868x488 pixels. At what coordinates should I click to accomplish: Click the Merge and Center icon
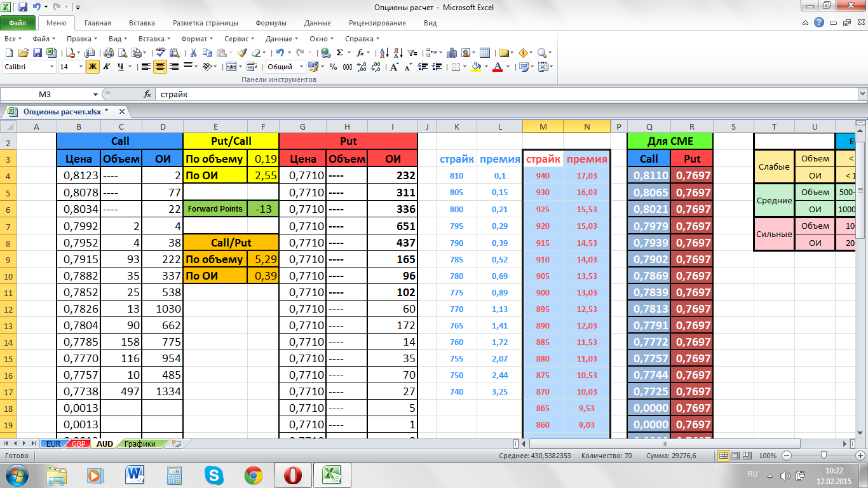pyautogui.click(x=231, y=67)
